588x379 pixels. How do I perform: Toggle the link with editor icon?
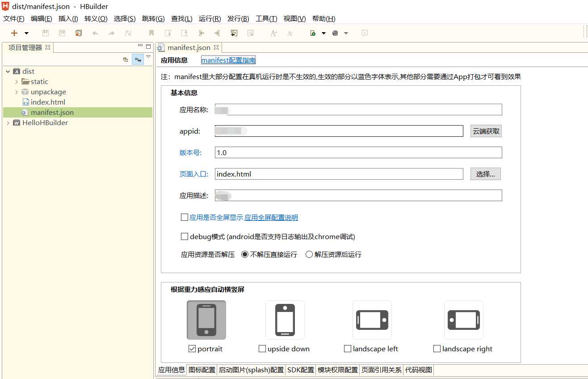(x=138, y=59)
